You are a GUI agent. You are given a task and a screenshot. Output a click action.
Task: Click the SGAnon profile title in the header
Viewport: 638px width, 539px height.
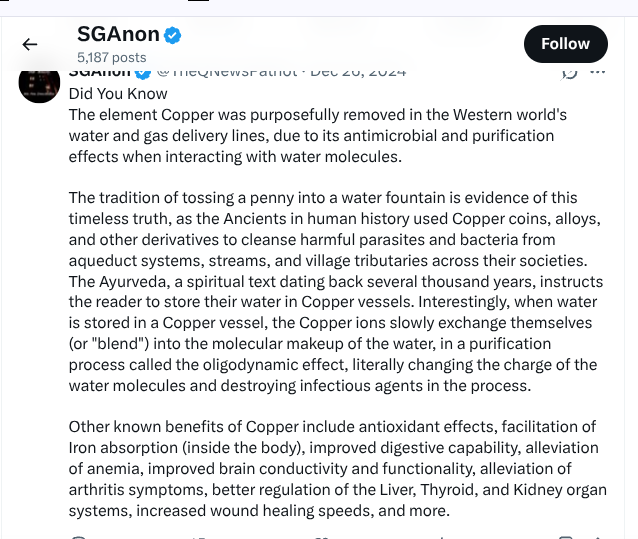[117, 36]
